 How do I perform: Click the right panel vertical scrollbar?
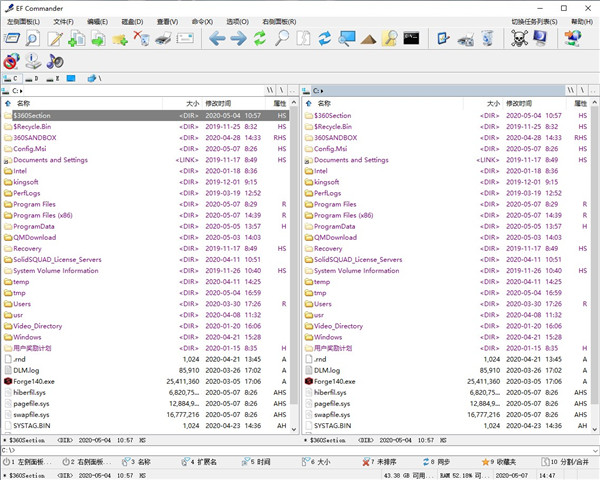[594, 250]
